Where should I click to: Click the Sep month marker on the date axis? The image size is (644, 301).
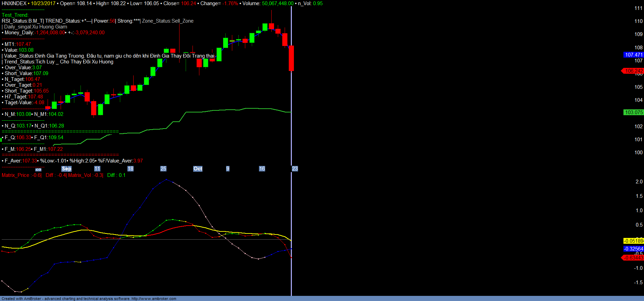pos(66,169)
